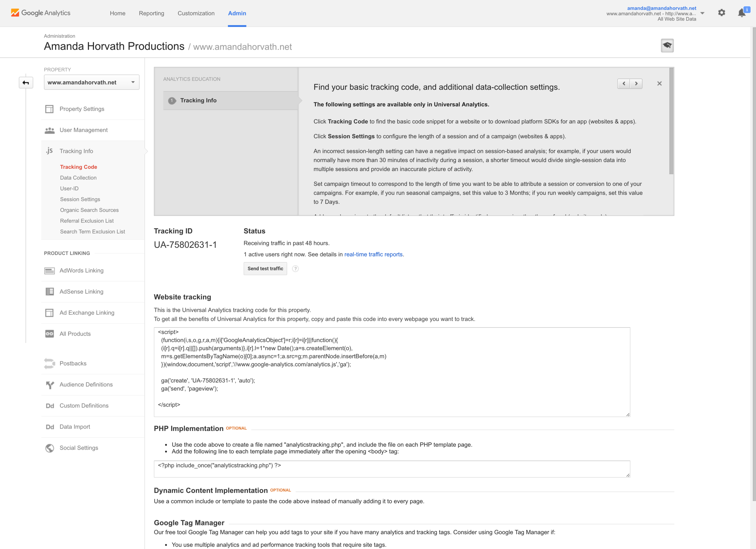Viewport: 756px width, 549px height.
Task: Open the Customization tab
Action: tap(196, 13)
